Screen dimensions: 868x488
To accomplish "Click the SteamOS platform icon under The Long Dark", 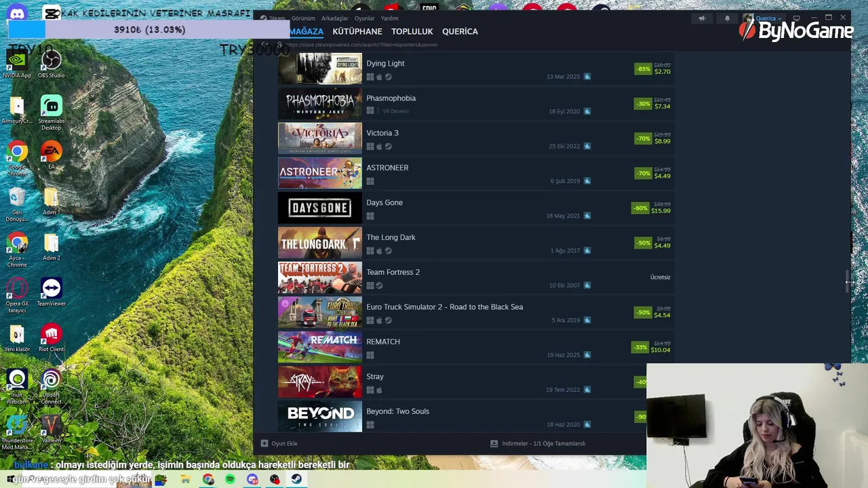I will [x=388, y=251].
